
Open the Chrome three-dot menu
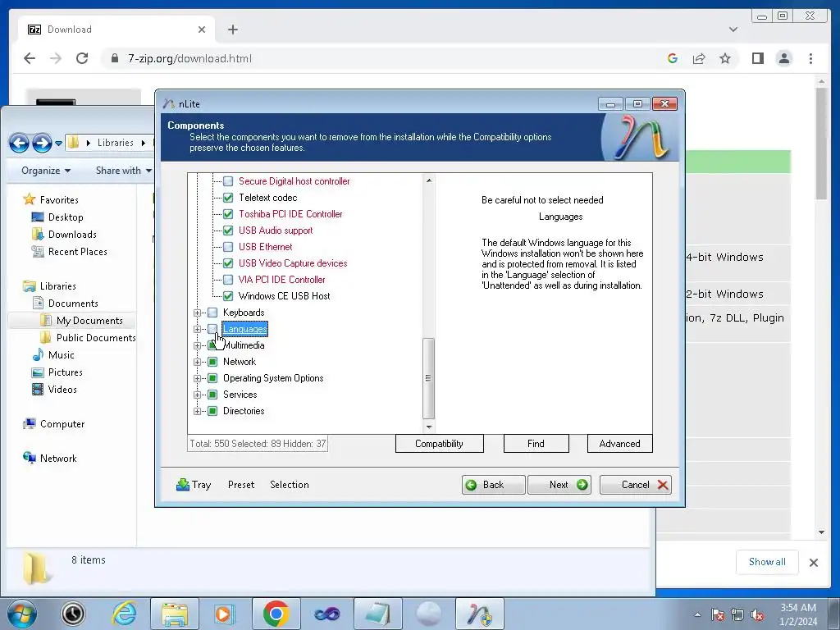tap(810, 58)
